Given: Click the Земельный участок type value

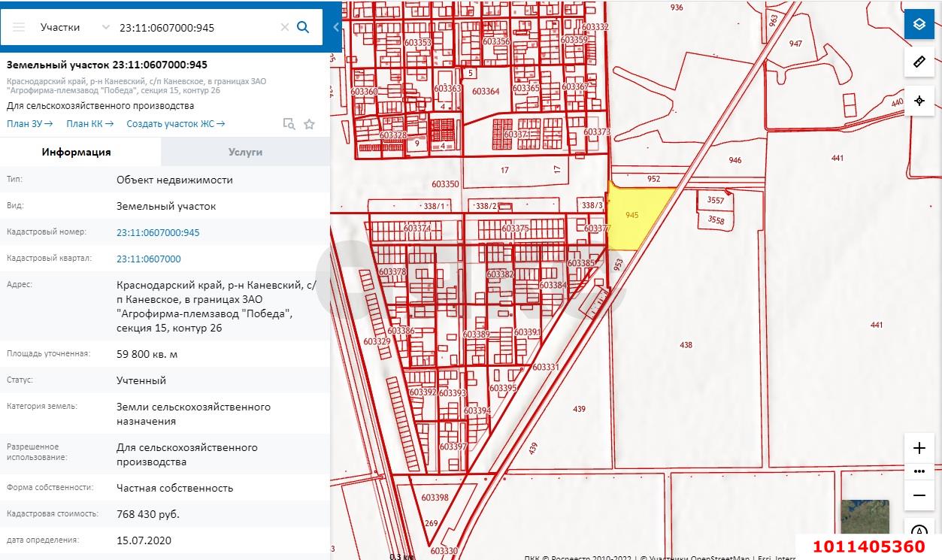Looking at the screenshot, I should [166, 206].
